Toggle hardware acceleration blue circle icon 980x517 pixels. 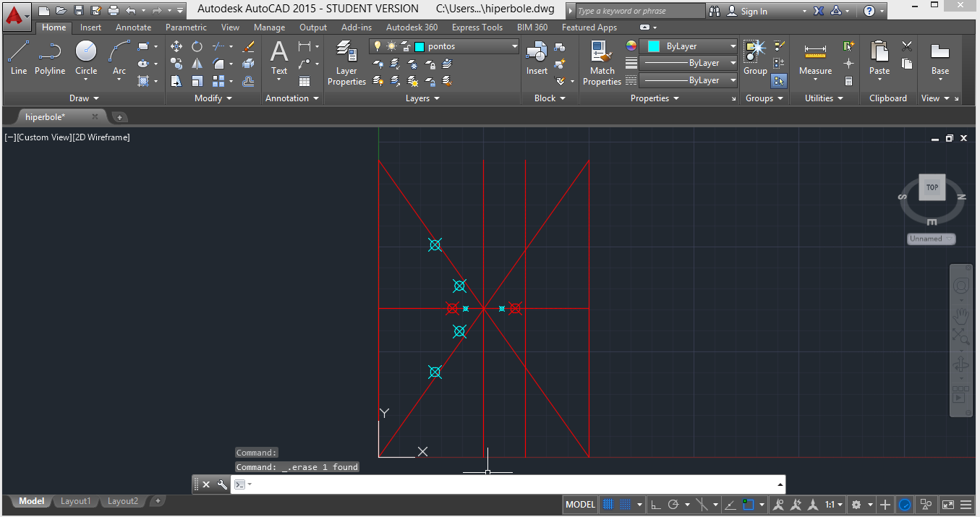tap(905, 505)
